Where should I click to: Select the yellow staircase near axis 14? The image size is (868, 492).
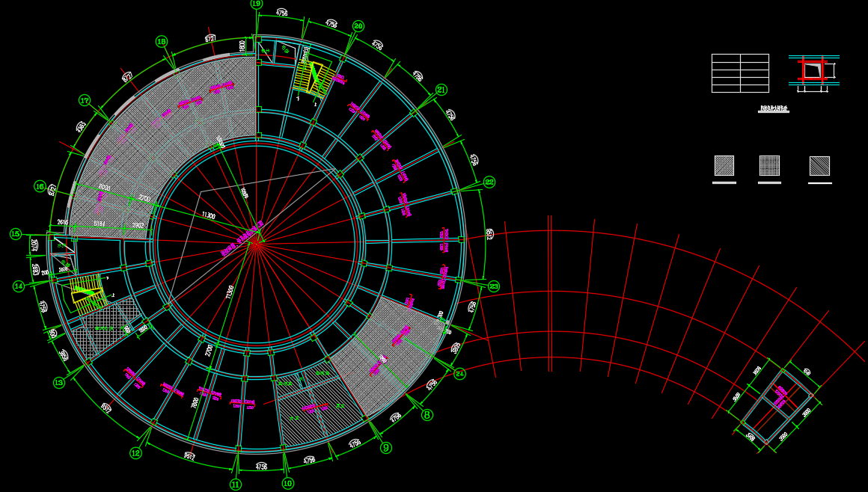pos(87,292)
